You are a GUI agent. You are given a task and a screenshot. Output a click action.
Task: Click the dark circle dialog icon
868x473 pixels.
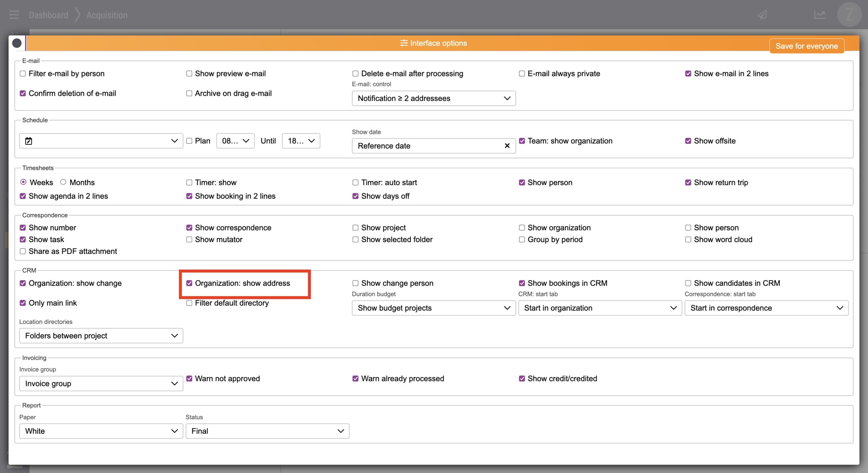click(17, 43)
